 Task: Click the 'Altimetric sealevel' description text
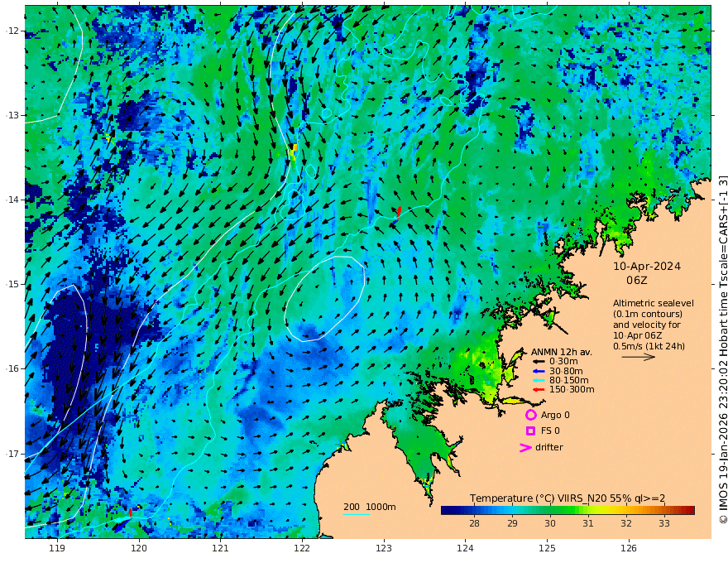[654, 303]
